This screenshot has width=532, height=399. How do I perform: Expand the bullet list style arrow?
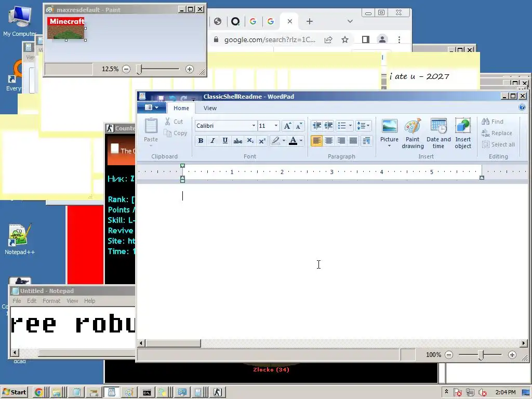350,126
